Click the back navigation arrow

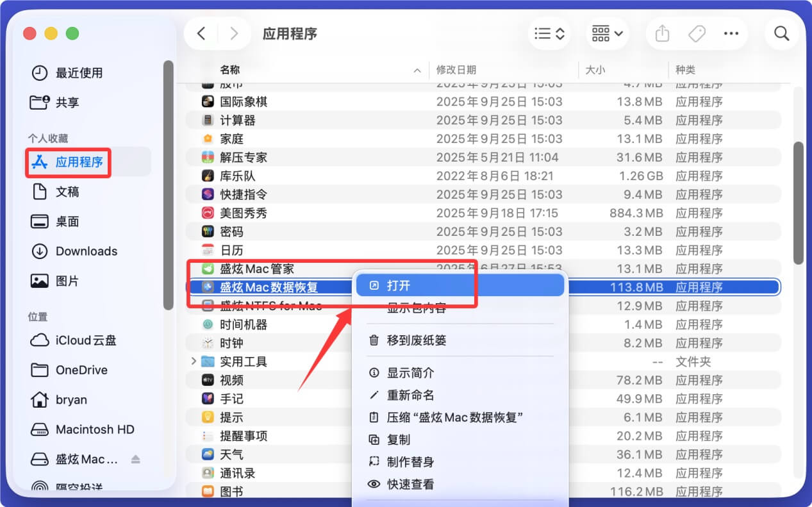[x=201, y=33]
